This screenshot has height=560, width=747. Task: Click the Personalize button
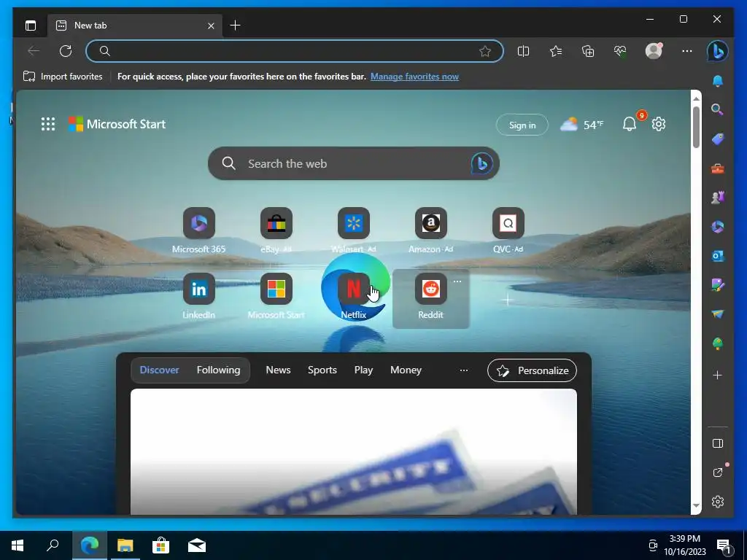(x=532, y=370)
